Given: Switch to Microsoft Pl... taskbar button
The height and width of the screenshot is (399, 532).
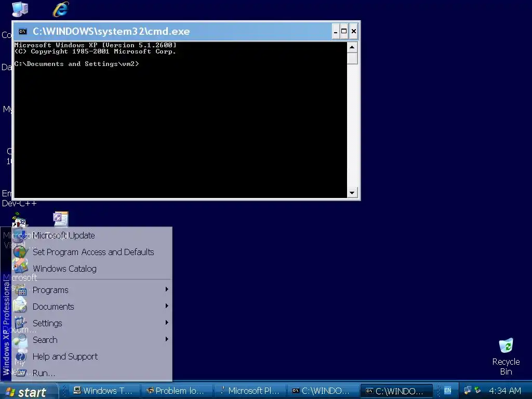Looking at the screenshot, I should click(250, 391).
